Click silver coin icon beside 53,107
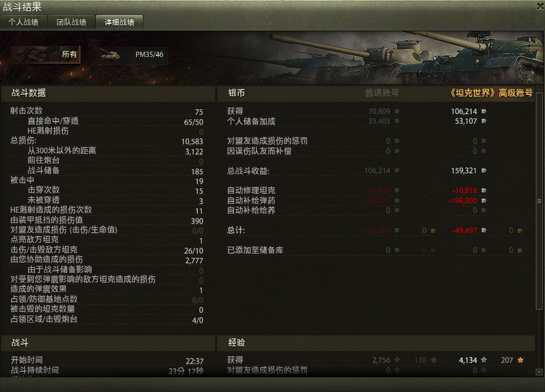 tap(484, 121)
